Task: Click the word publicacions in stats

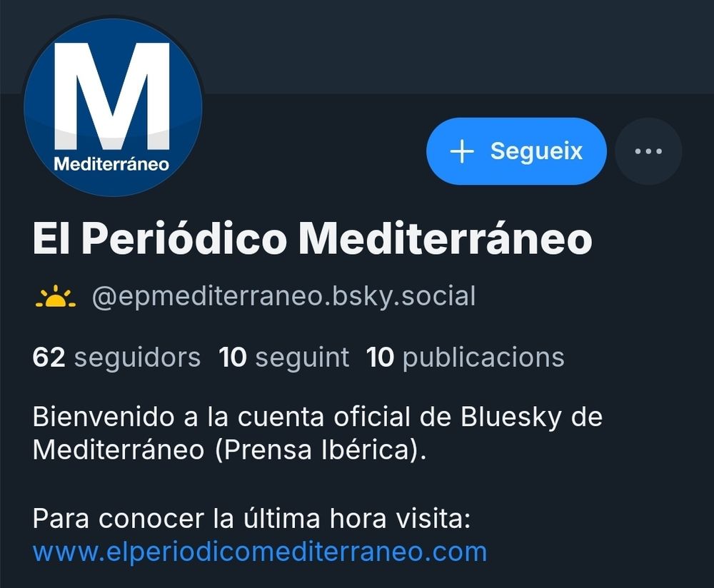Action: (483, 358)
